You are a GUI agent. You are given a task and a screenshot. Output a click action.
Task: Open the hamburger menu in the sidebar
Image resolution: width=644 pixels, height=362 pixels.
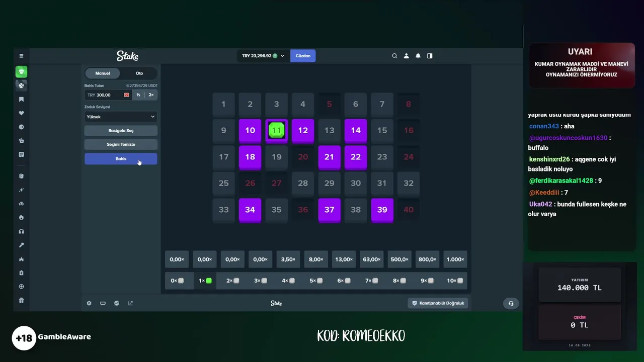point(21,56)
